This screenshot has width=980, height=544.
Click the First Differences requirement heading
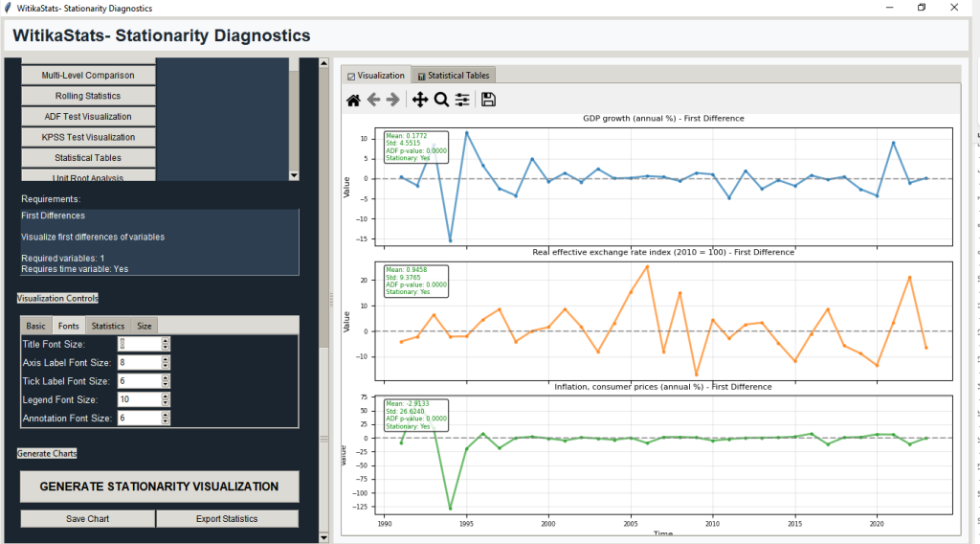(54, 215)
